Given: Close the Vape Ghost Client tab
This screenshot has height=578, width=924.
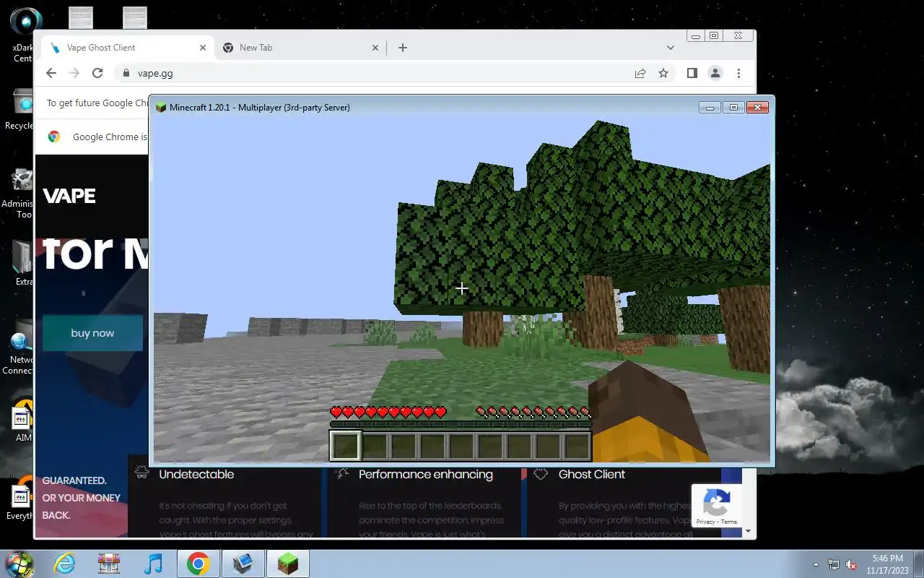Looking at the screenshot, I should click(x=203, y=48).
